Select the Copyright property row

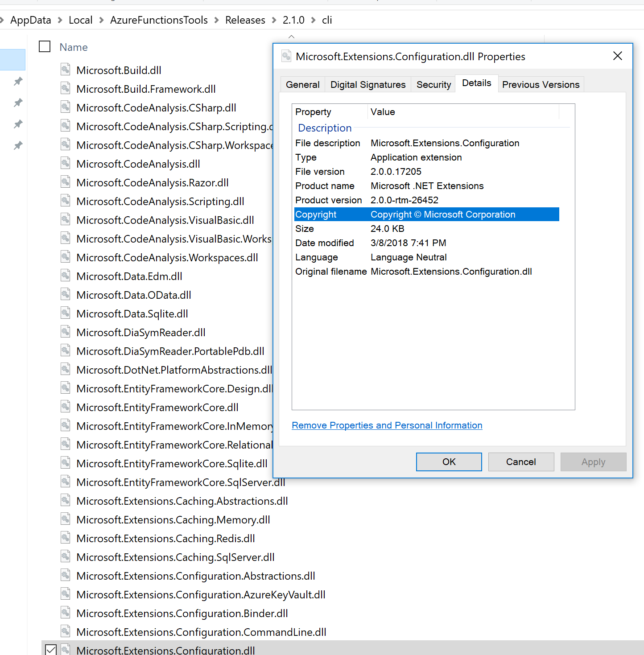coord(426,214)
